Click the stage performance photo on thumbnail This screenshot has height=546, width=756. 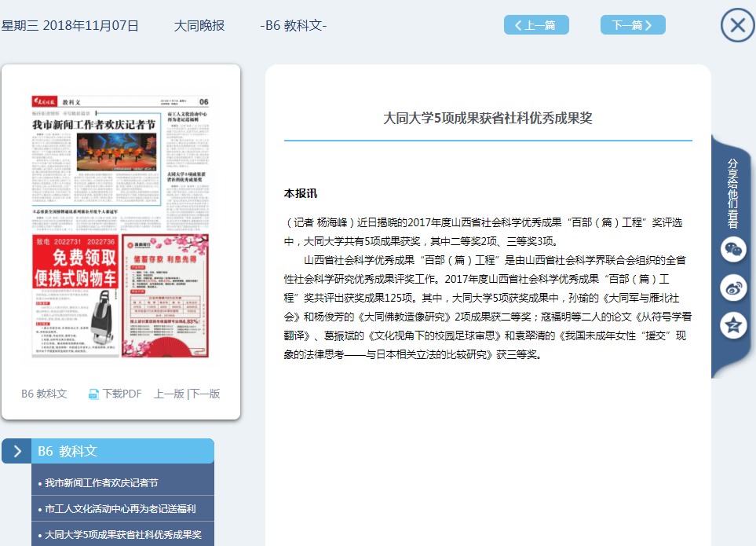pos(117,152)
